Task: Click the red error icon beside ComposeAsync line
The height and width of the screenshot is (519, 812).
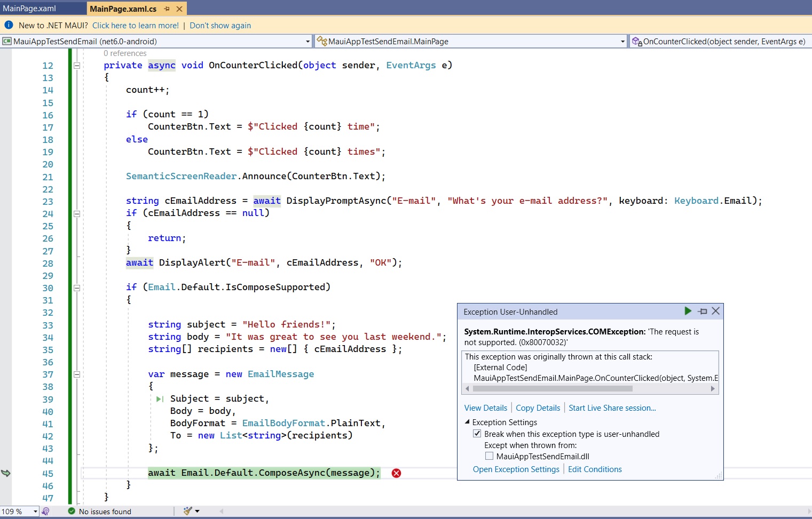Action: click(396, 473)
